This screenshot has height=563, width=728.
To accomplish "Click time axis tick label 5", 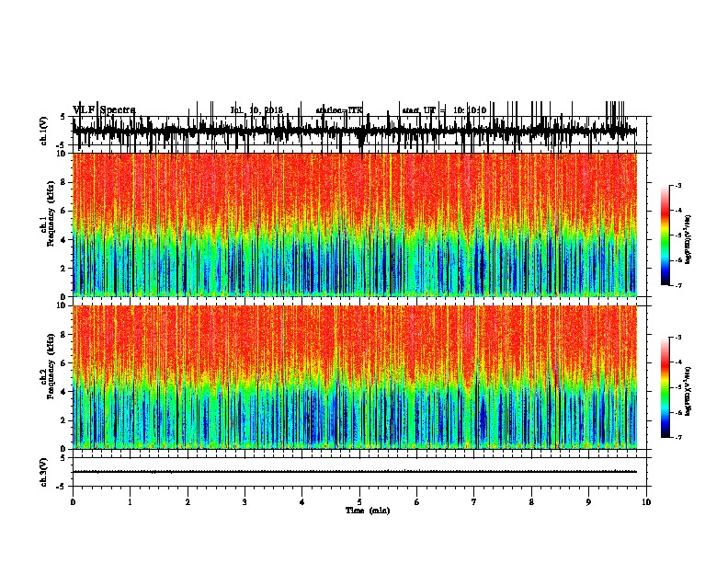I will click(359, 502).
